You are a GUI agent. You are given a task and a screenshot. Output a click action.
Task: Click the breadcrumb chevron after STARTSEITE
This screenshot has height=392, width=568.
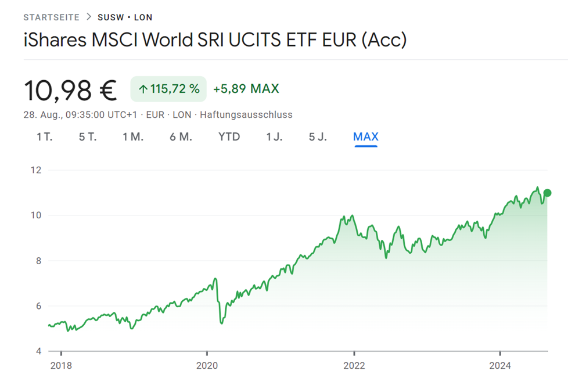(88, 17)
